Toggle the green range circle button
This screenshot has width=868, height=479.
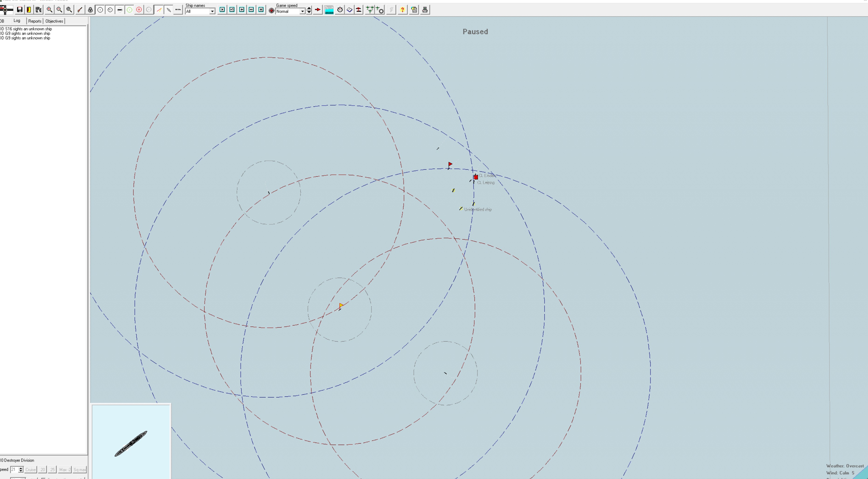(129, 10)
